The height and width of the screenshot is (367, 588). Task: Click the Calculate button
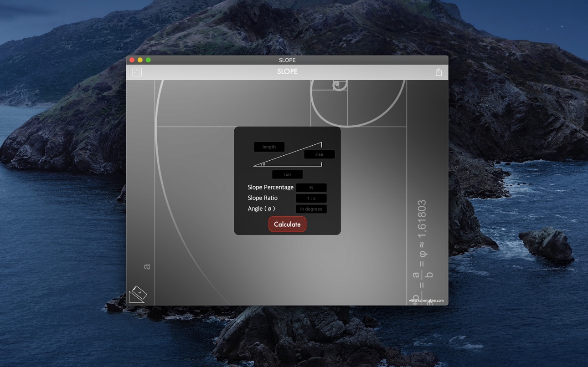(287, 224)
